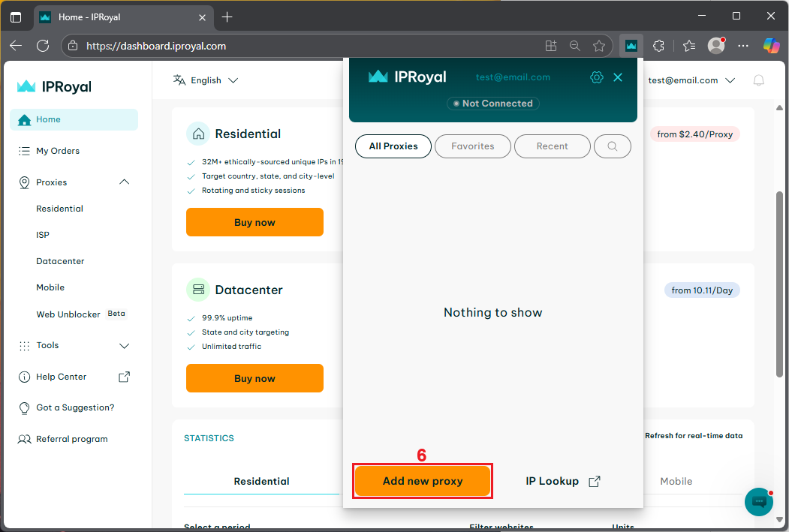
Task: Click the notification bell icon
Action: [x=758, y=80]
